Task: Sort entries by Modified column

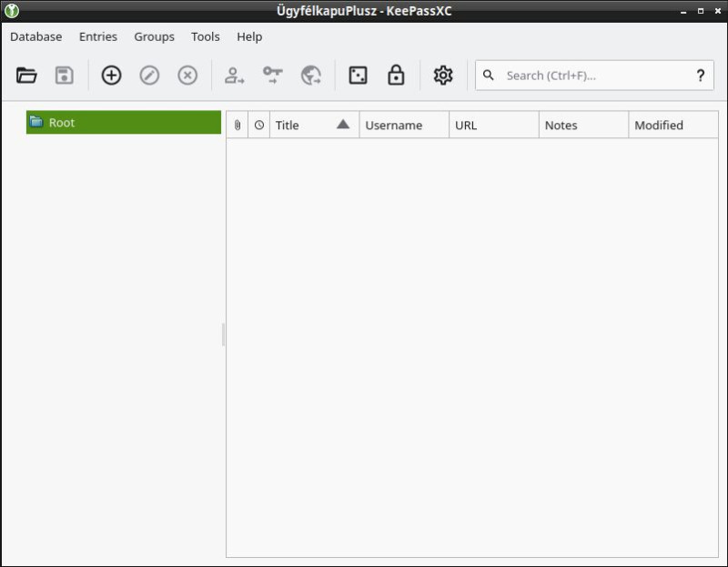Action: 673,125
